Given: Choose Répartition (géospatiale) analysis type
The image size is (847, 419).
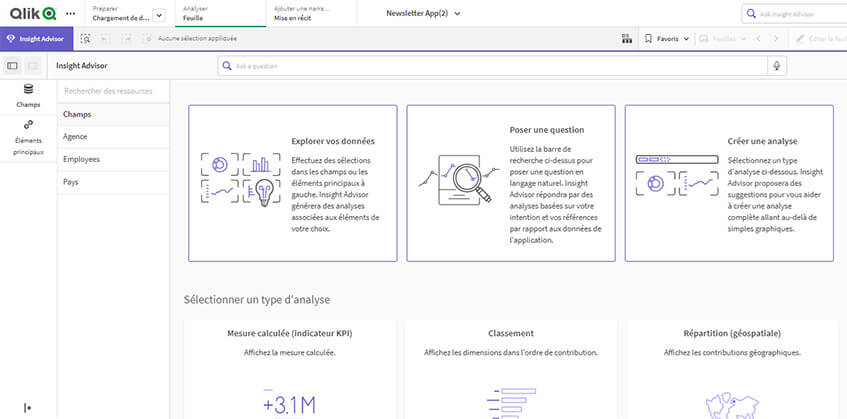Looking at the screenshot, I should 732,369.
